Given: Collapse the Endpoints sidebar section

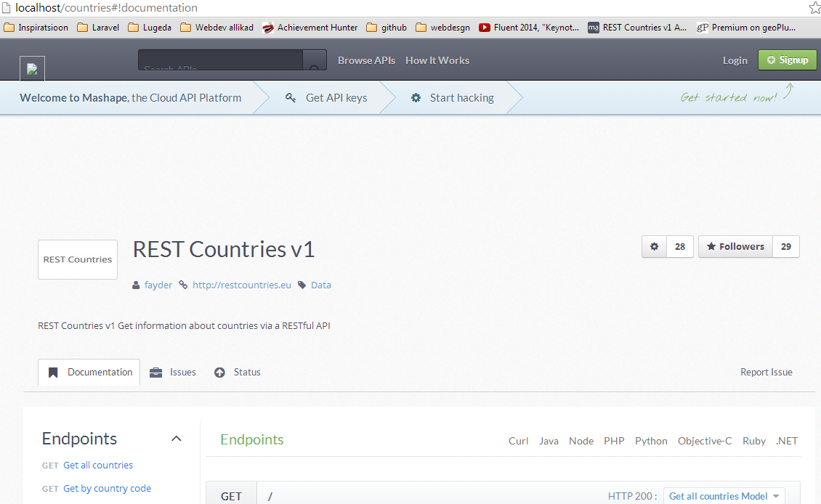Looking at the screenshot, I should coord(177,439).
